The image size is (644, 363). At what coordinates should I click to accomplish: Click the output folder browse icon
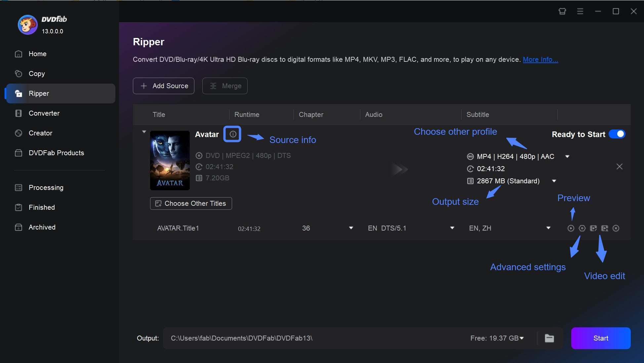pyautogui.click(x=549, y=337)
